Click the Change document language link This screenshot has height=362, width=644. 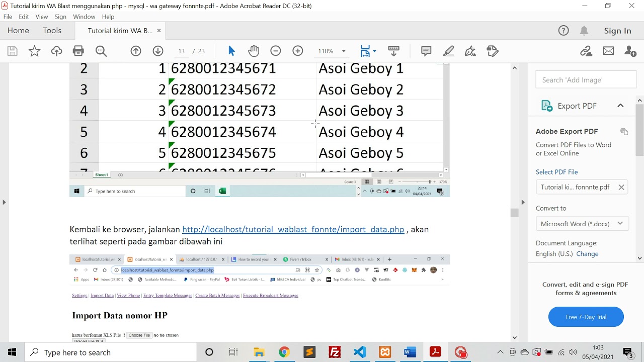pos(587,254)
